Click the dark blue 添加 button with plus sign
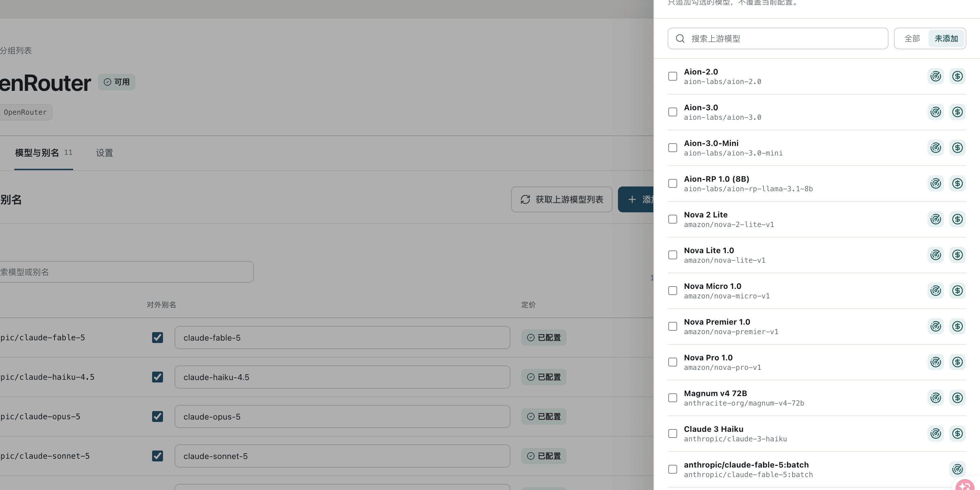This screenshot has height=490, width=980. [x=636, y=199]
